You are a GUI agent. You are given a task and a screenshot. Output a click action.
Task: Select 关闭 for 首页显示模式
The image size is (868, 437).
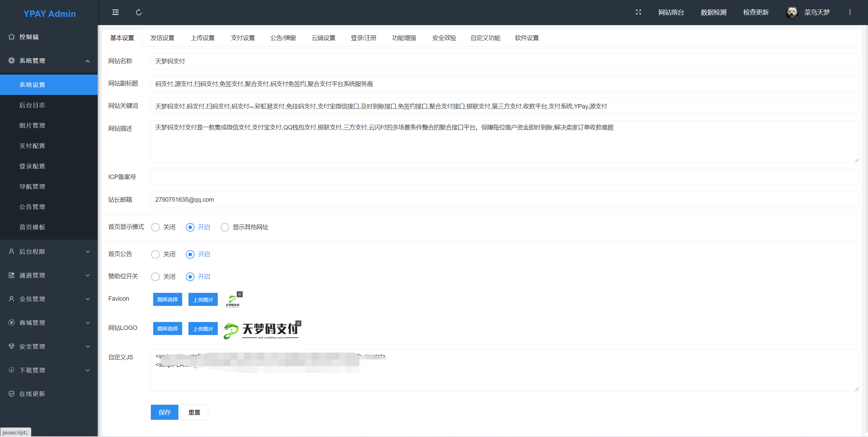pos(155,227)
